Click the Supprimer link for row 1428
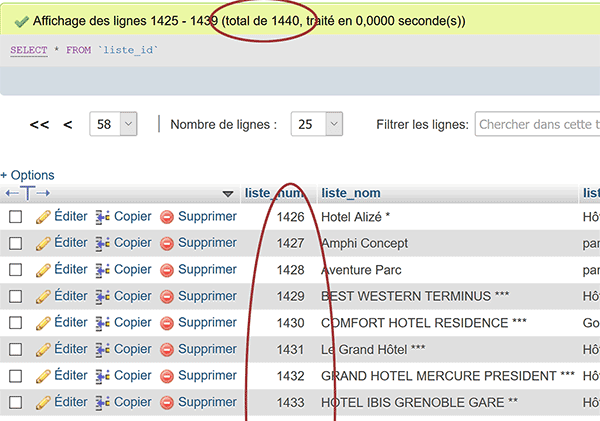600x421 pixels. 207,269
